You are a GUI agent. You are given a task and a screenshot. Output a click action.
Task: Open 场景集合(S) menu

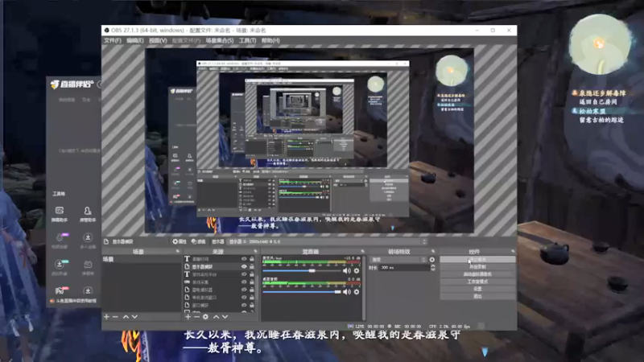[219, 41]
